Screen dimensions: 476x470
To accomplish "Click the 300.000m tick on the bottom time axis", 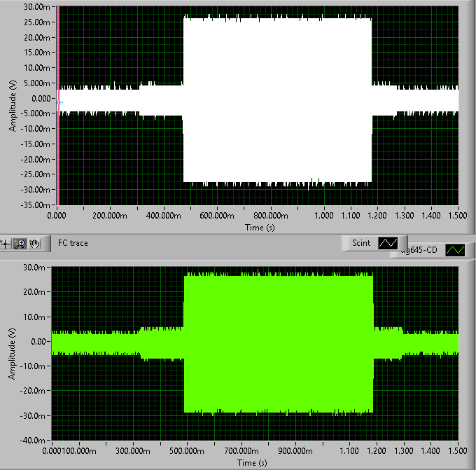I will coord(133,450).
